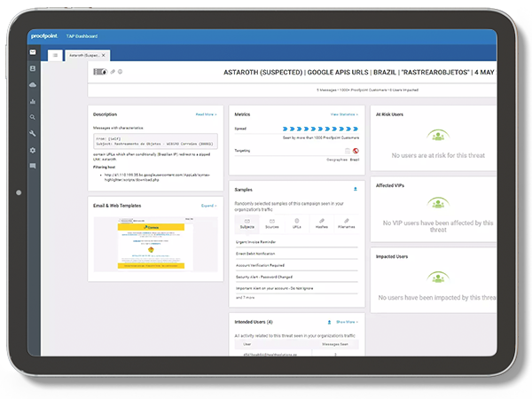532x399 pixels.
Task: Click View Statistics in Metrics card
Action: pyautogui.click(x=344, y=114)
